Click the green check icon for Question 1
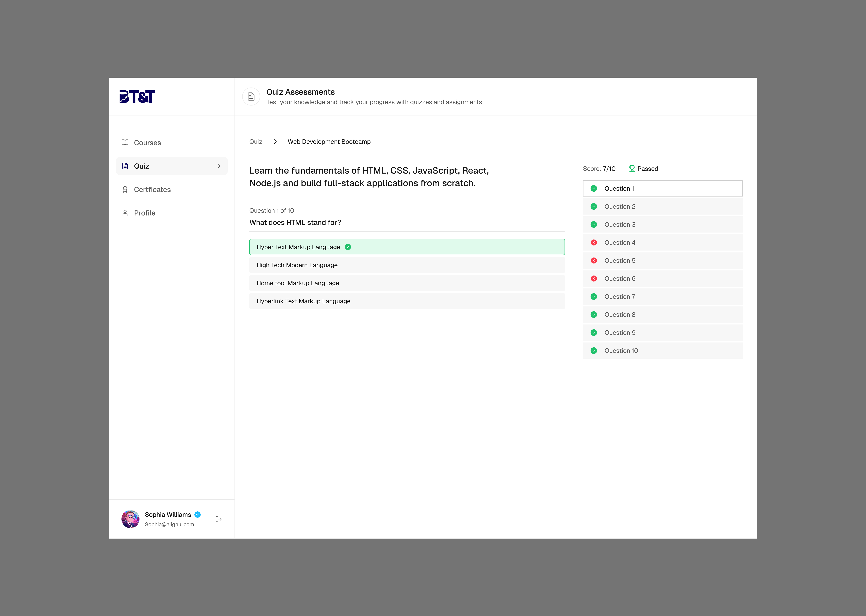Screen dimensions: 866x616 [594, 189]
